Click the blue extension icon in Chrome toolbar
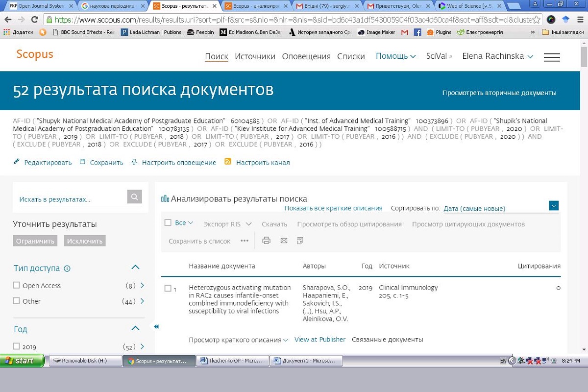This screenshot has height=392, width=588. 566,20
